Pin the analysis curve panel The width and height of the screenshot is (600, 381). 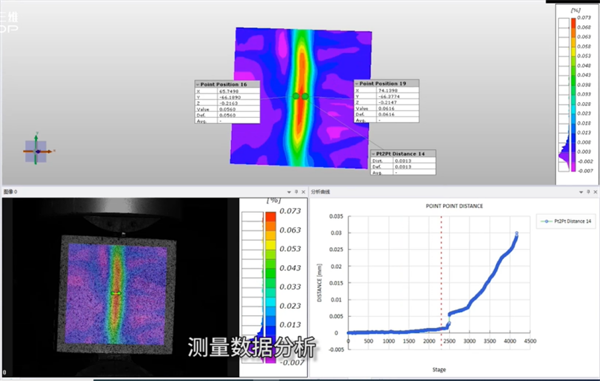click(588, 192)
